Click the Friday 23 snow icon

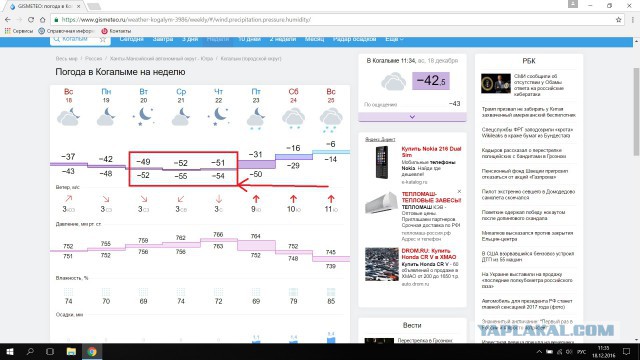coord(256,118)
